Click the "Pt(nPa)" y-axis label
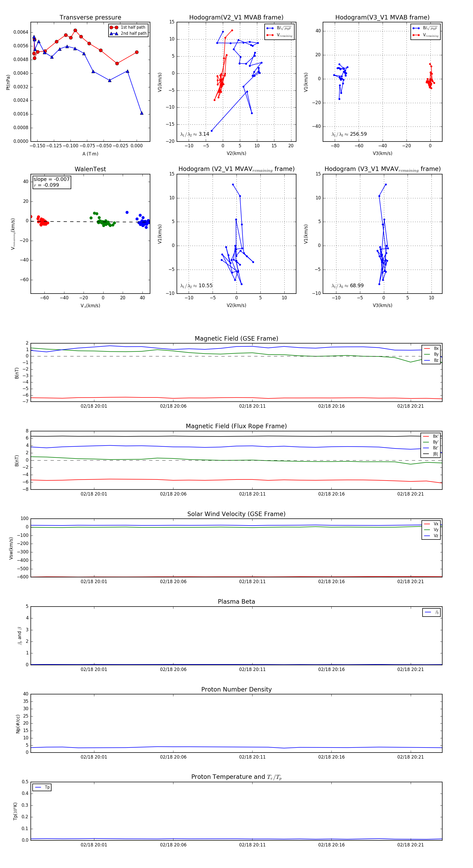 8,82
